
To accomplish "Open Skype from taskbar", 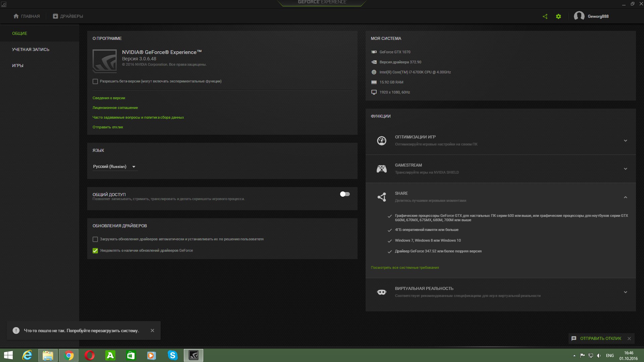I will point(173,355).
